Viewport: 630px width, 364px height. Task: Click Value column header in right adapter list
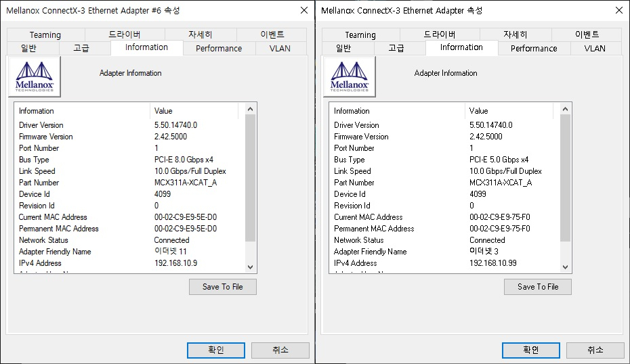(509, 111)
